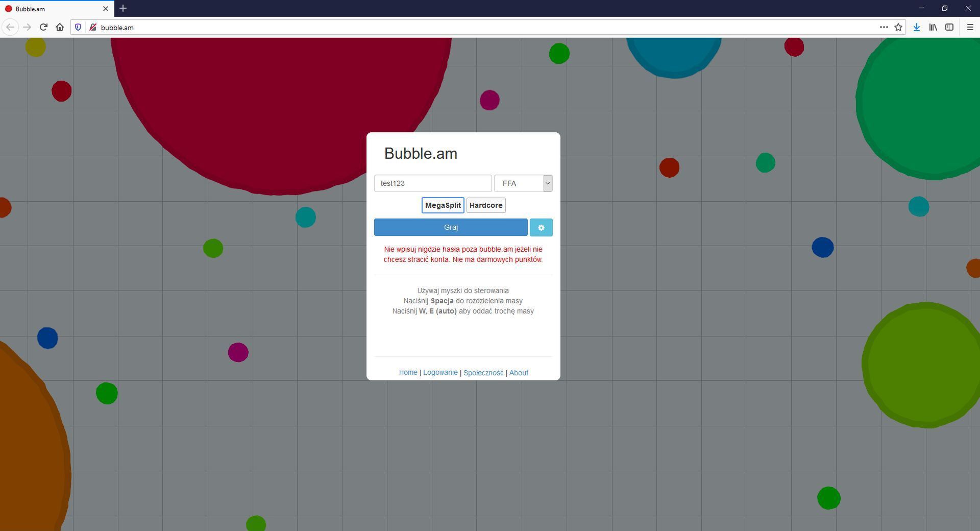Reload the current page
This screenshot has width=980, height=531.
point(43,28)
